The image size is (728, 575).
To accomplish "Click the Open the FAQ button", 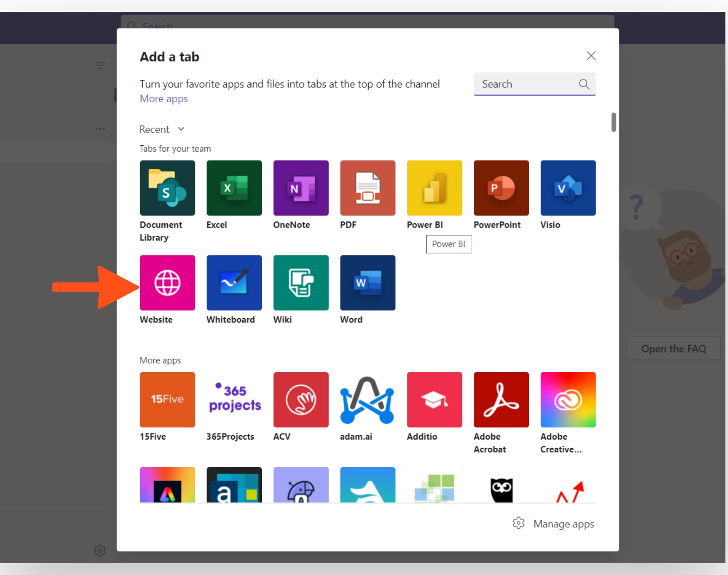I will click(674, 348).
